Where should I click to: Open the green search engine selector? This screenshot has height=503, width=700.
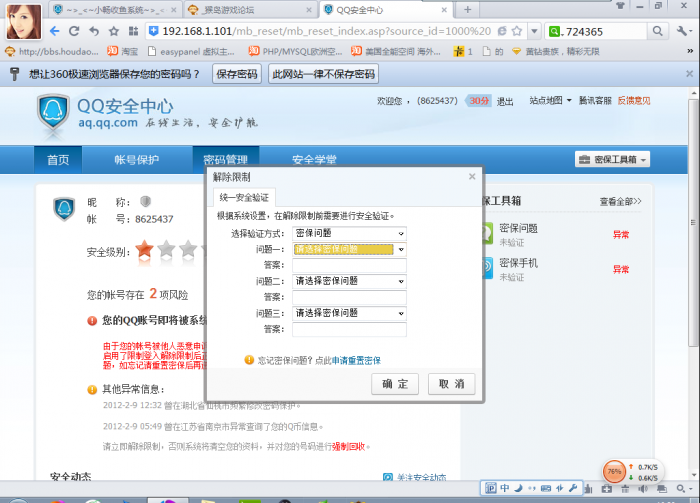554,31
